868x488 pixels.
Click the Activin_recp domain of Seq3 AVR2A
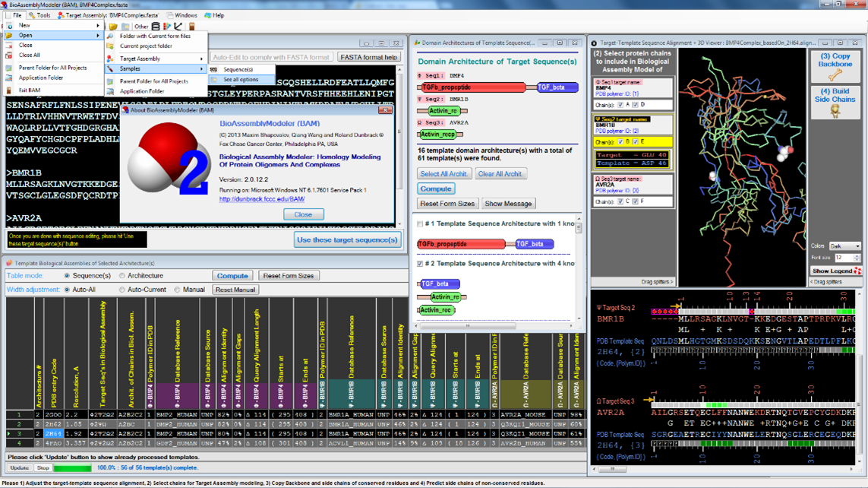pyautogui.click(x=438, y=134)
